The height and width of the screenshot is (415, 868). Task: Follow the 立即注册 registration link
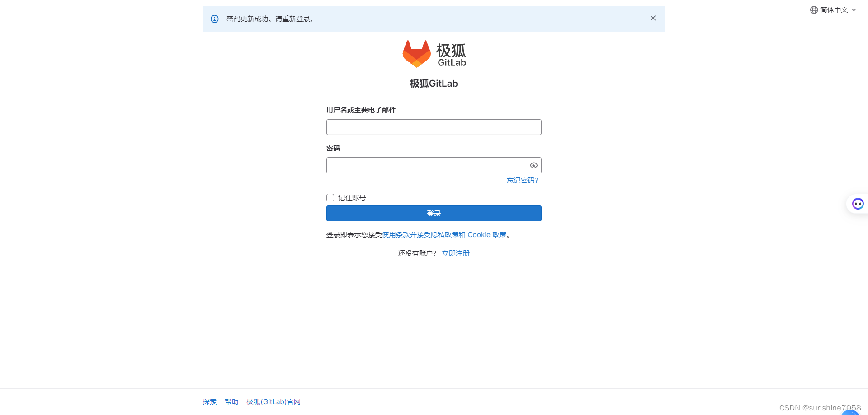coord(456,253)
